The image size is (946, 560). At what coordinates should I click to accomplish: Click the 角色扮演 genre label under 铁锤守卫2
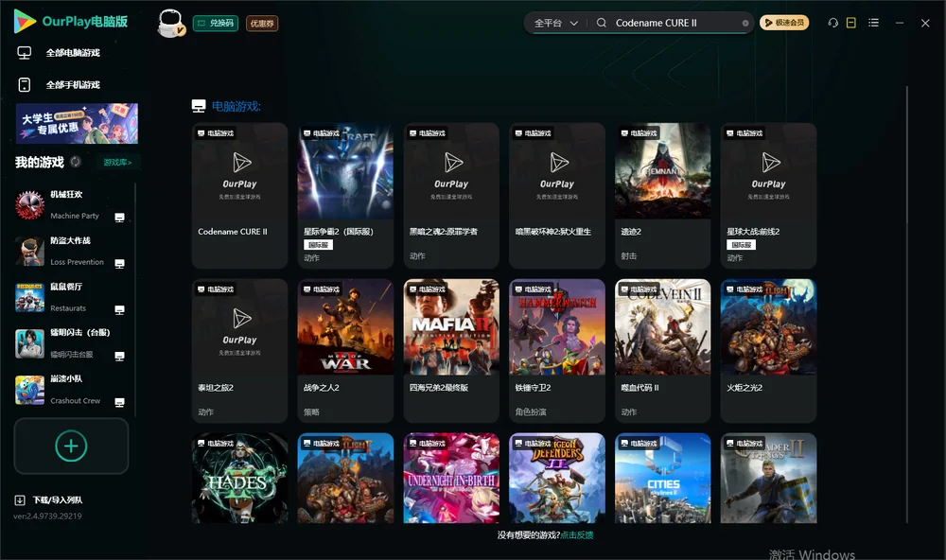(531, 411)
